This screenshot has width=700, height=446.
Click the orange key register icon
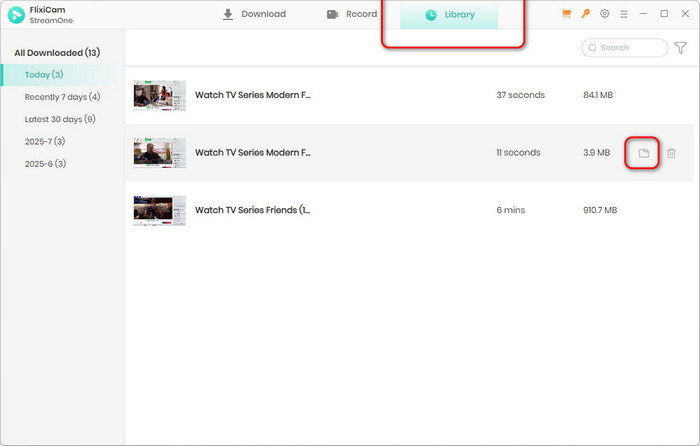pyautogui.click(x=585, y=14)
